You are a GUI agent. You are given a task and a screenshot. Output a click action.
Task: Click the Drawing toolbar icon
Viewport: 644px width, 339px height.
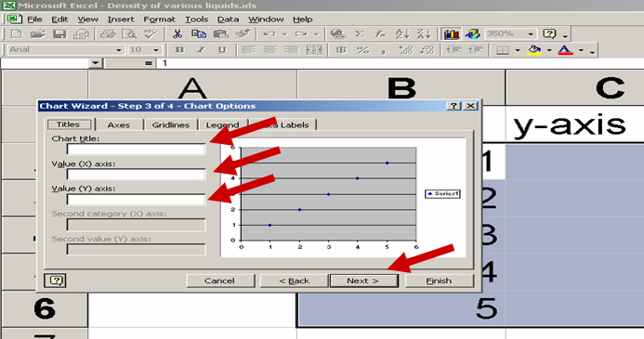click(x=472, y=34)
